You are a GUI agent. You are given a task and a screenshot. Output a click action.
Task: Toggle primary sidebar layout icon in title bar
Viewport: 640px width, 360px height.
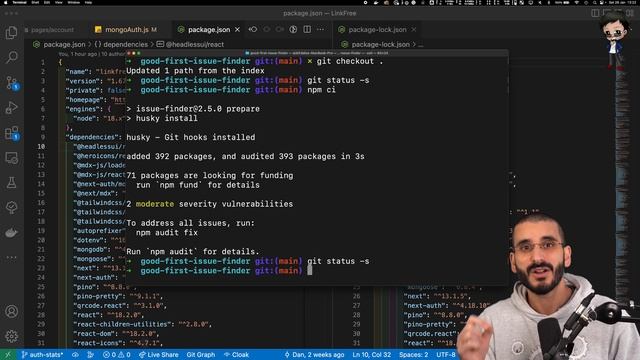[x=596, y=13]
